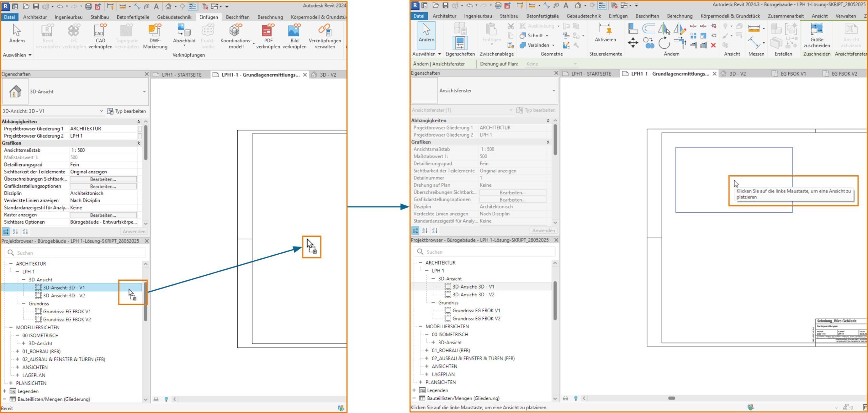Click horizontal scrollbar thumb in right drawing area
Screen dimensions: 868x413
point(671,398)
